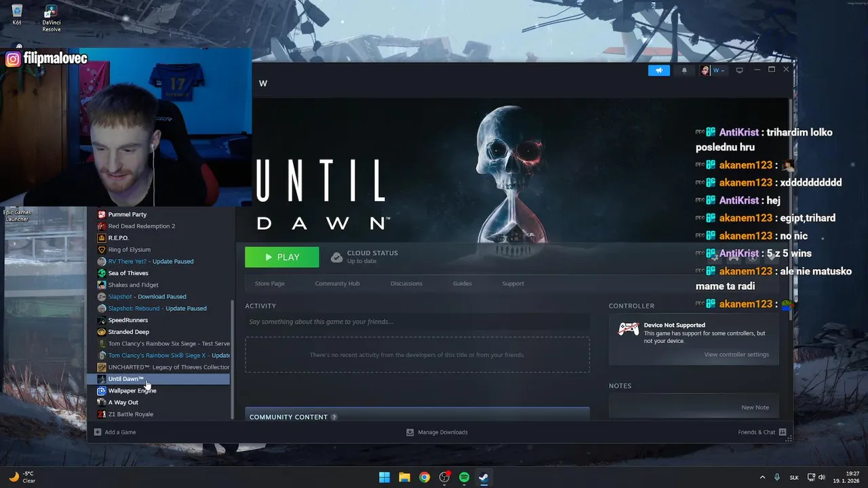Open the DaVinci Resolve desktop shortcut
Screen dimensions: 868x488
52,18
